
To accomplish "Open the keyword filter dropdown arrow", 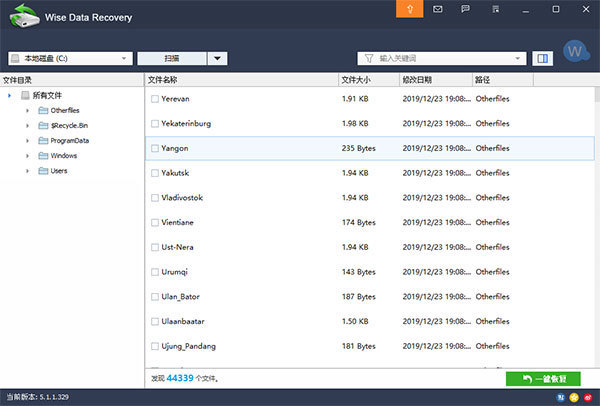I will tap(517, 59).
